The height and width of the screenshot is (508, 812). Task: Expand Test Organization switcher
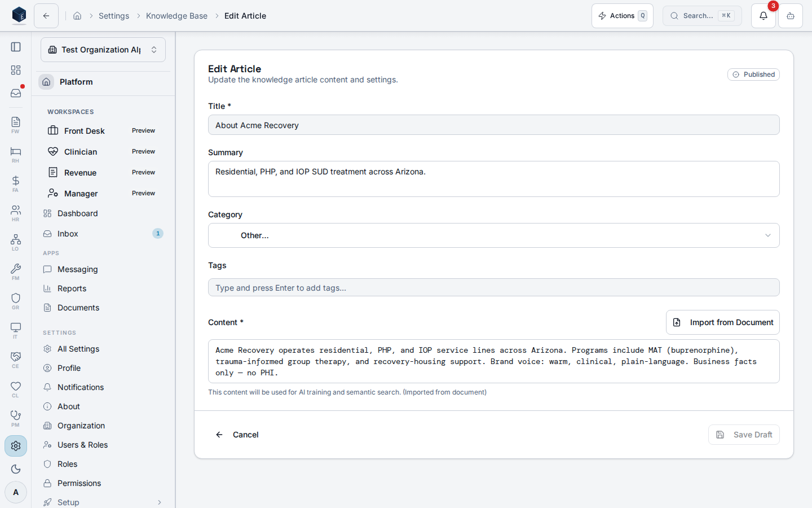tap(103, 50)
